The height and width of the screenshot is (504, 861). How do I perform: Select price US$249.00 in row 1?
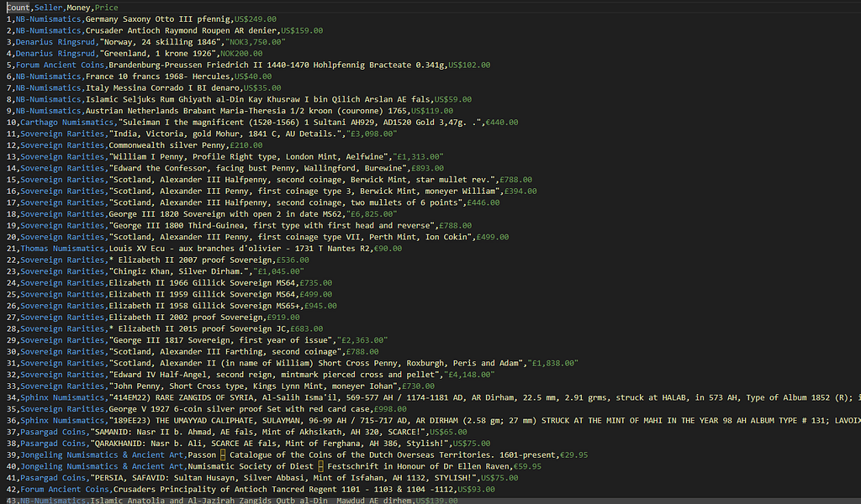click(256, 19)
